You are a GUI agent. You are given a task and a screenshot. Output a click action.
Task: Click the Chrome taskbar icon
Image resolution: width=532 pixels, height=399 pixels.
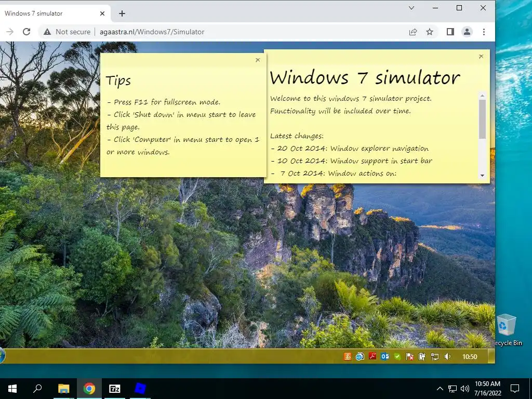tap(89, 389)
